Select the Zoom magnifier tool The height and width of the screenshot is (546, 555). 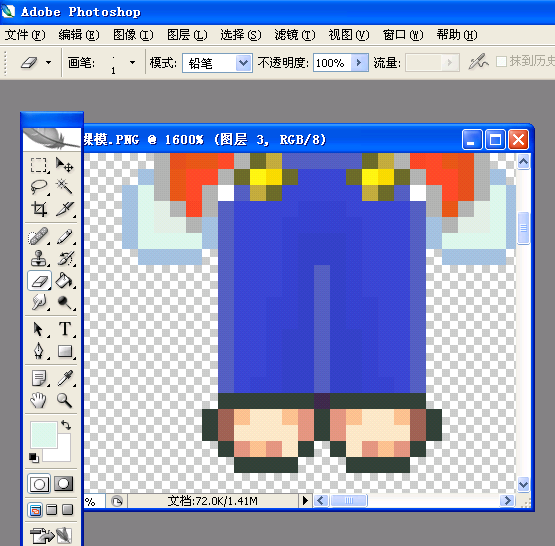(x=64, y=400)
